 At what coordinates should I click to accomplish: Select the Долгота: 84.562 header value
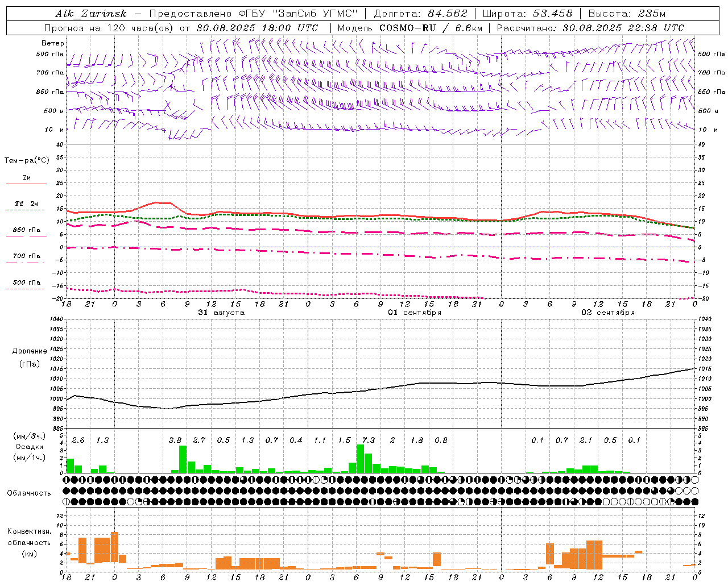(420, 14)
